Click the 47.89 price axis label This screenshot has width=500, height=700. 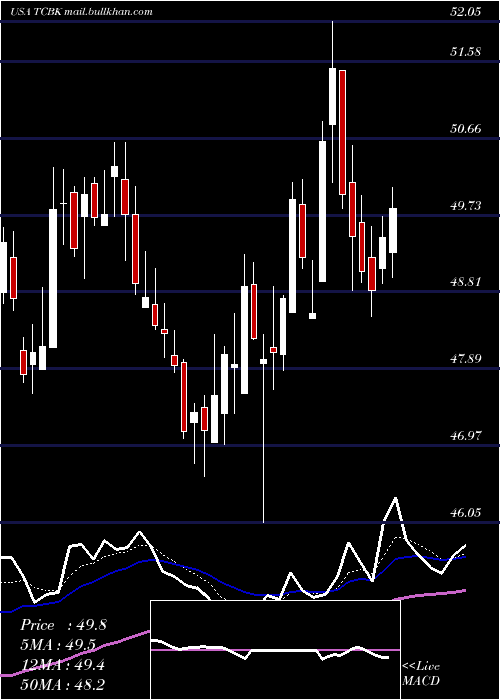[x=466, y=358]
